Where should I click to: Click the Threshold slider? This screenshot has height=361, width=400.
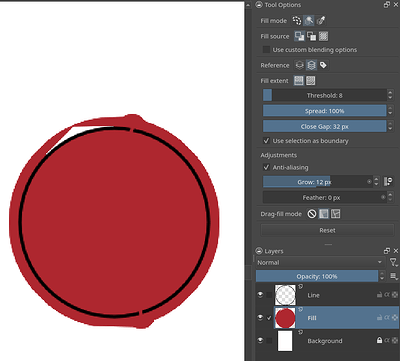tap(325, 95)
